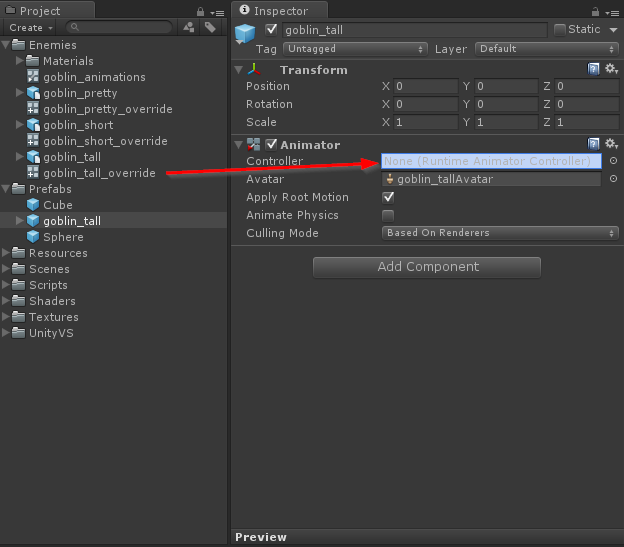Click the goblin_tall prefab cube icon in Inspector
The width and height of the screenshot is (624, 547).
coord(245,33)
